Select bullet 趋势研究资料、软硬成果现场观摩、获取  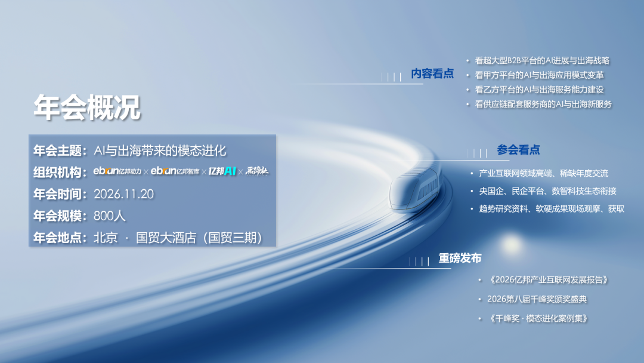pyautogui.click(x=552, y=209)
